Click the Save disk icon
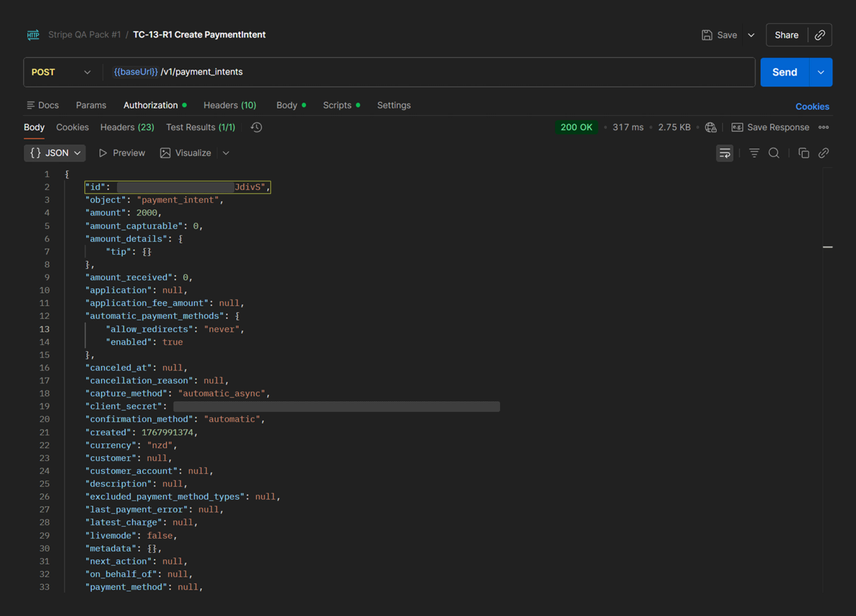 [x=707, y=35]
